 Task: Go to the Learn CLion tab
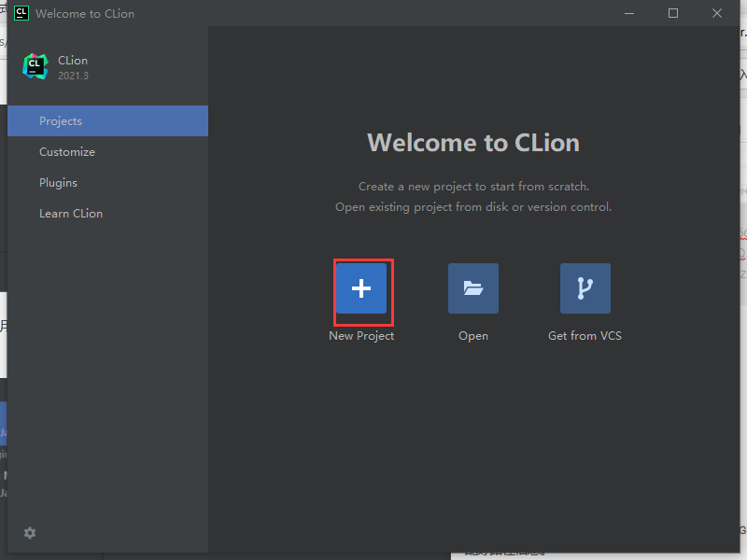(x=107, y=214)
